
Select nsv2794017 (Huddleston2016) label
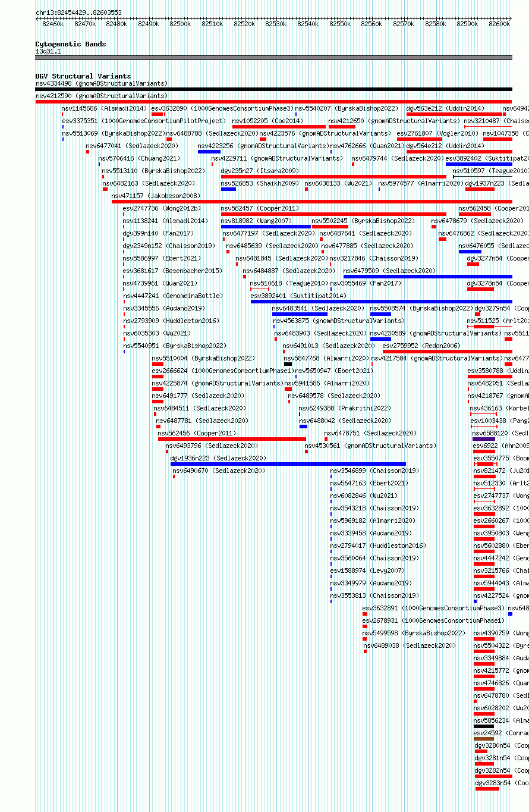tap(378, 545)
